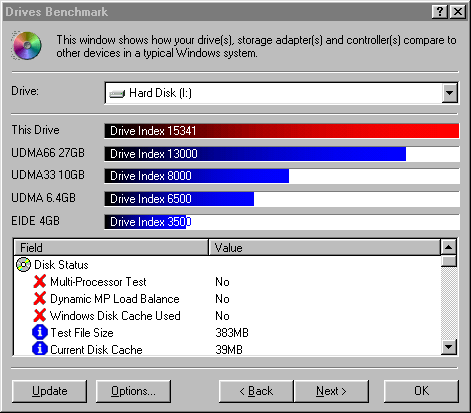Click the Field column header
The width and height of the screenshot is (471, 413).
click(111, 248)
